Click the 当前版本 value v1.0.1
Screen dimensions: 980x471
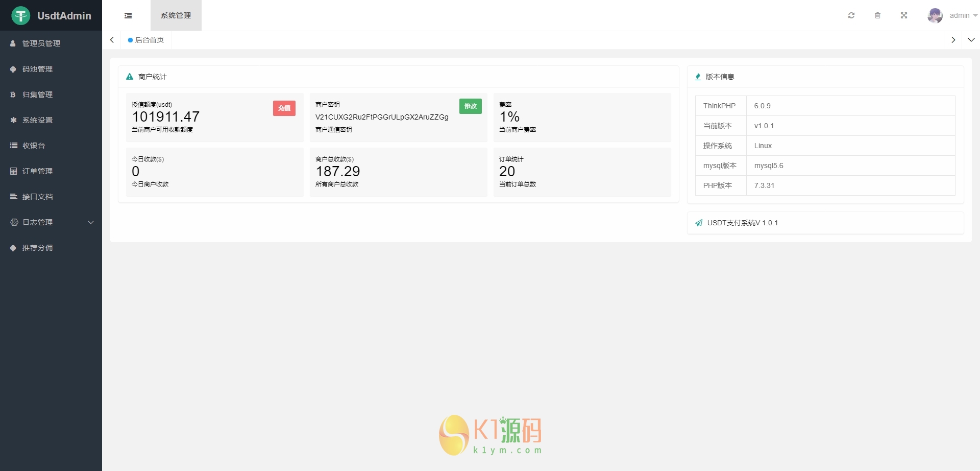point(764,126)
